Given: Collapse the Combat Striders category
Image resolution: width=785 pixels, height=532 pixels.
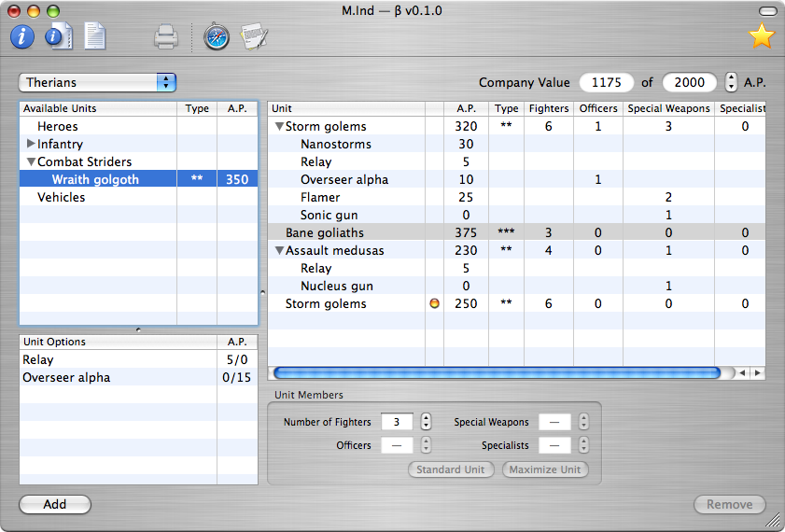Looking at the screenshot, I should click(32, 161).
